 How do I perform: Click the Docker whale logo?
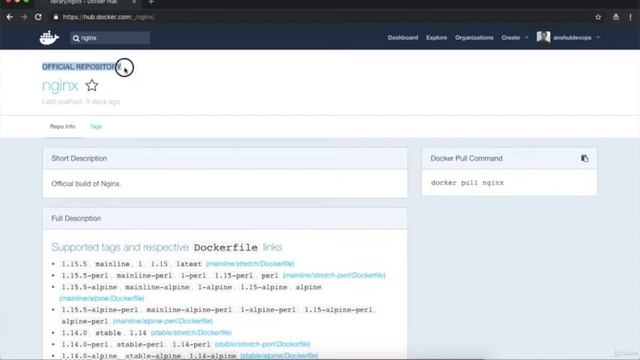[49, 38]
